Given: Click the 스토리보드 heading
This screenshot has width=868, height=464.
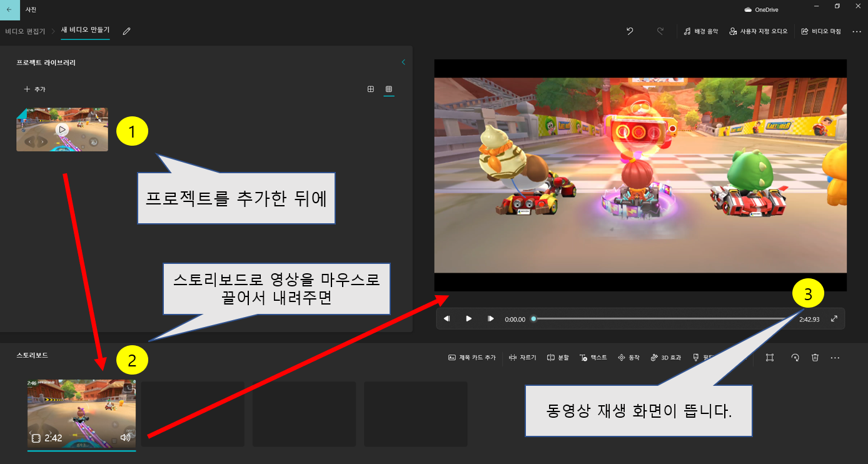Looking at the screenshot, I should (32, 355).
